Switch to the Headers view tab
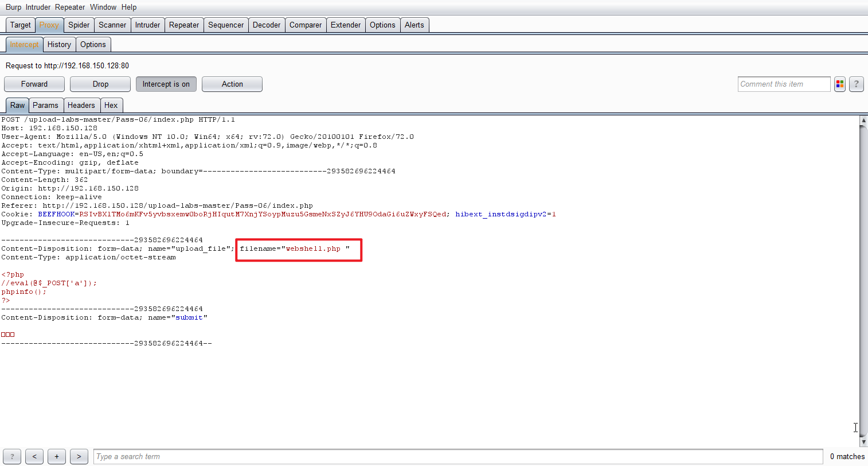Viewport: 868px width, 466px height. tap(81, 105)
